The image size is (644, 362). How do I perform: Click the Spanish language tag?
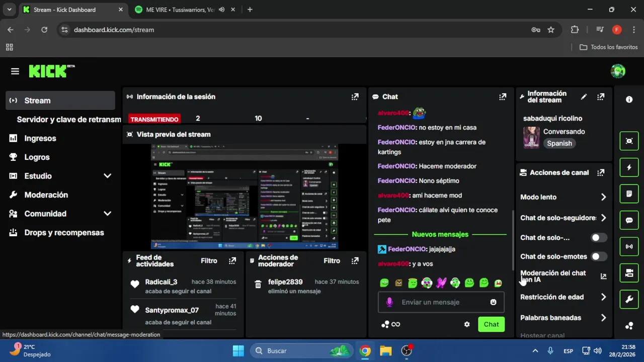(x=559, y=143)
